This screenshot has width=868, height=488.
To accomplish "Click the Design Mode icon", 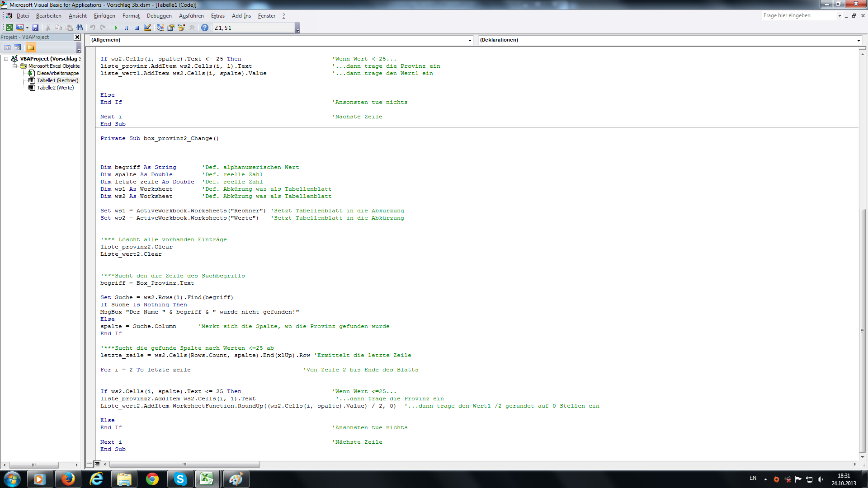I will (x=147, y=28).
